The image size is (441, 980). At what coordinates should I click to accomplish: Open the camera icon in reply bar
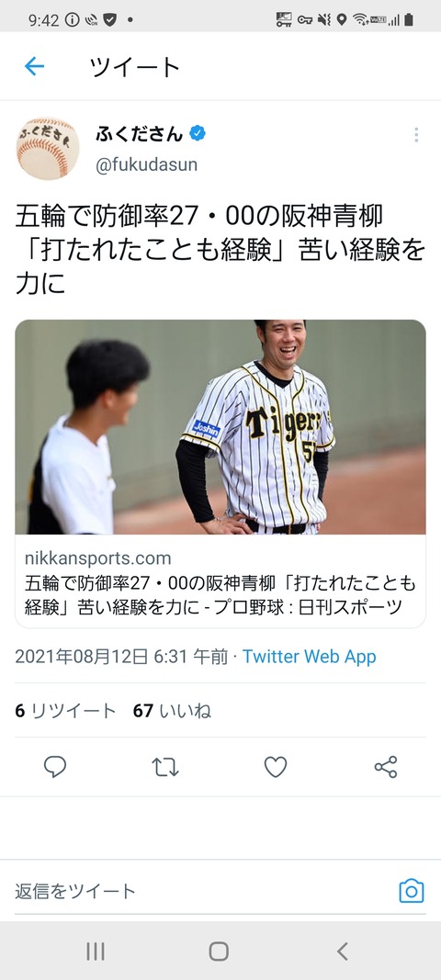pos(412,891)
